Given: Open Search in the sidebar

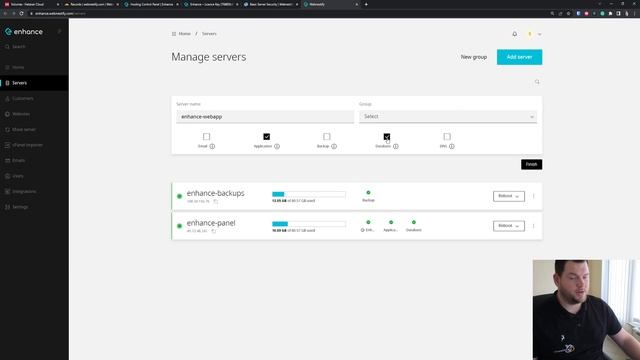Looking at the screenshot, I should pos(16,47).
